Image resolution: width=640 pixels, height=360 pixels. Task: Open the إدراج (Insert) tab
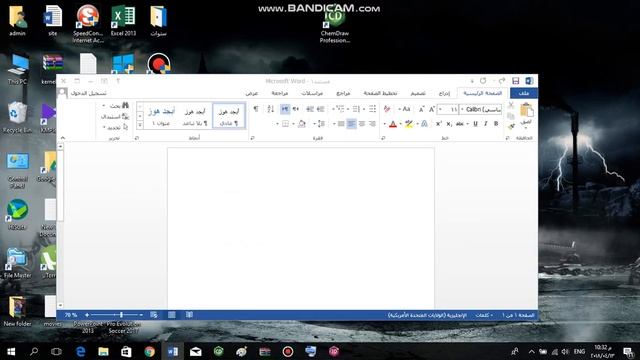click(444, 93)
